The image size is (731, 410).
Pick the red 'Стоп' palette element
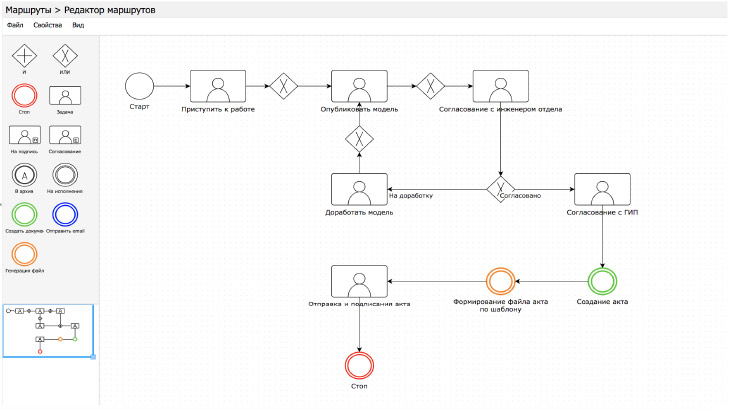23,96
